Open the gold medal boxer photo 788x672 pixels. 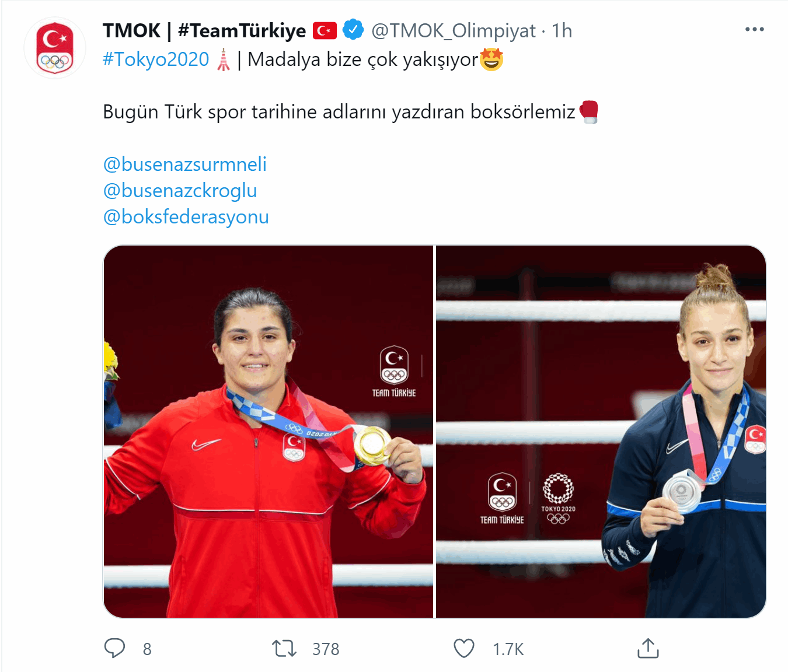[269, 431]
